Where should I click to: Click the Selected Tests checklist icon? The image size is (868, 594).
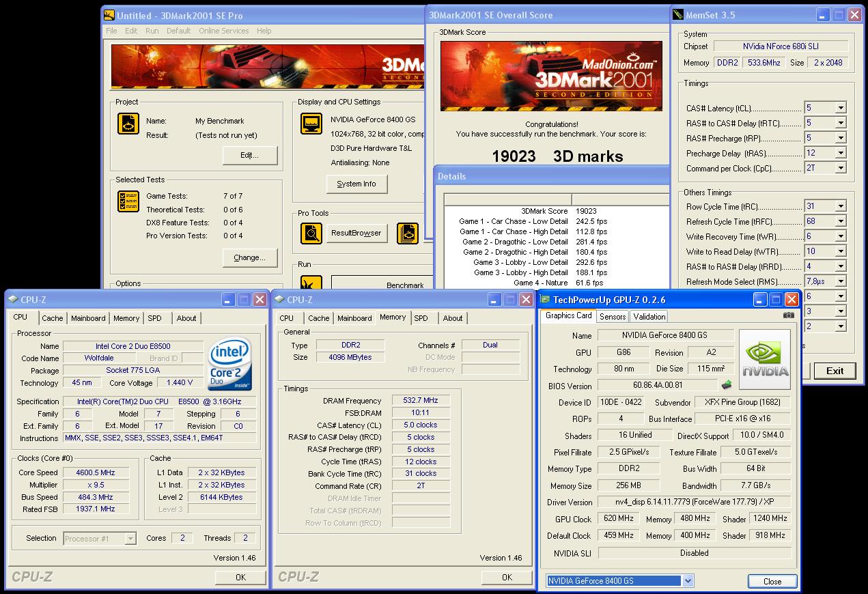[128, 201]
